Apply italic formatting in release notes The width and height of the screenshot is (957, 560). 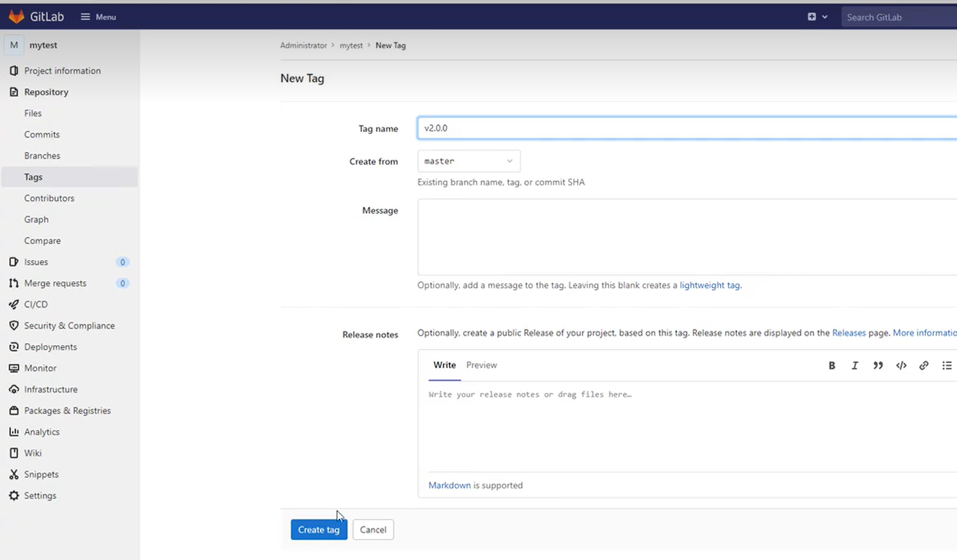tap(855, 366)
